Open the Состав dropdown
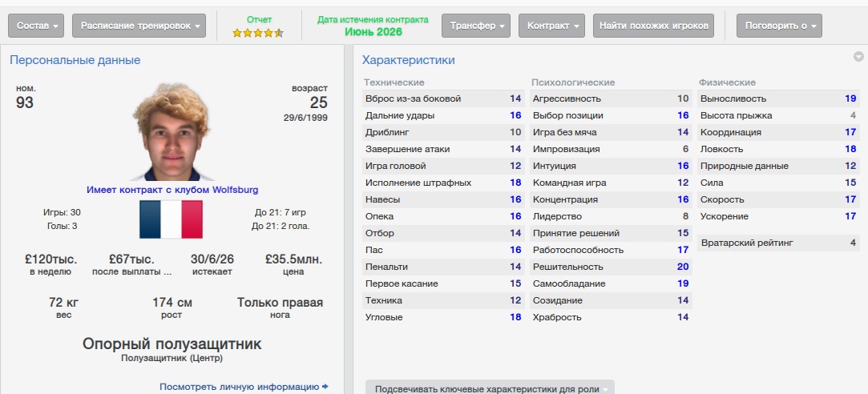This screenshot has height=394, width=868. (37, 26)
